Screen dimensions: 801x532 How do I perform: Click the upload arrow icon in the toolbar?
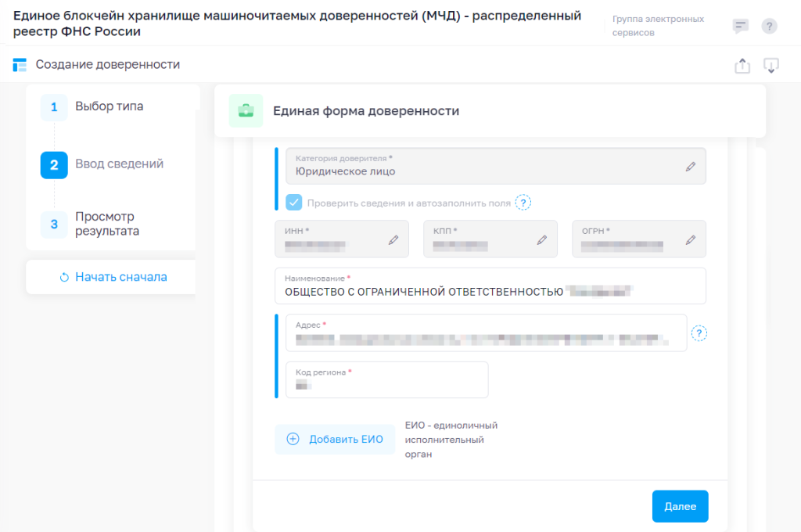coord(742,66)
